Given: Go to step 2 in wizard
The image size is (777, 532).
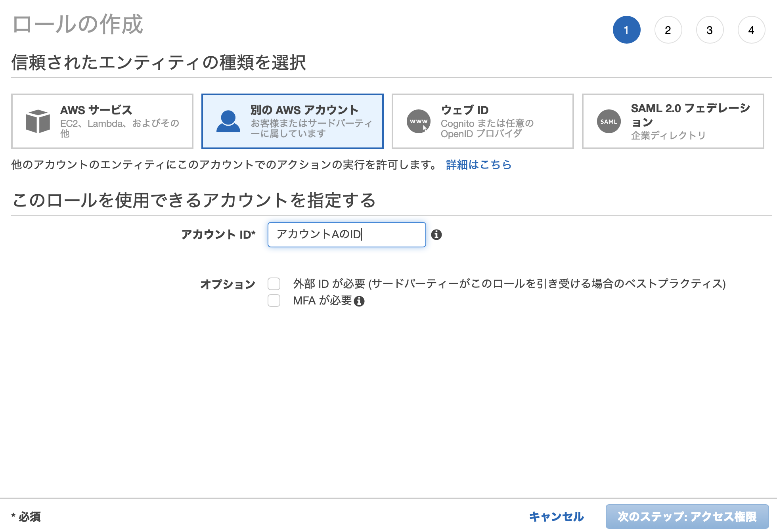Looking at the screenshot, I should click(x=668, y=30).
